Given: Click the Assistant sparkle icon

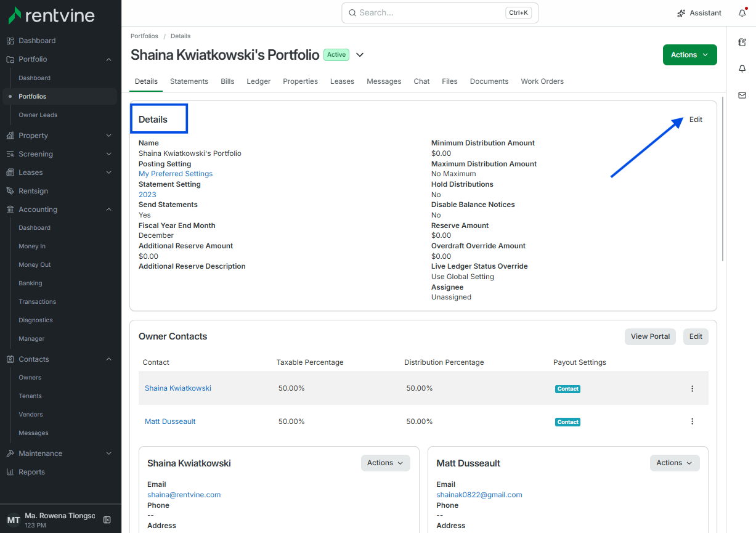Looking at the screenshot, I should [x=681, y=13].
